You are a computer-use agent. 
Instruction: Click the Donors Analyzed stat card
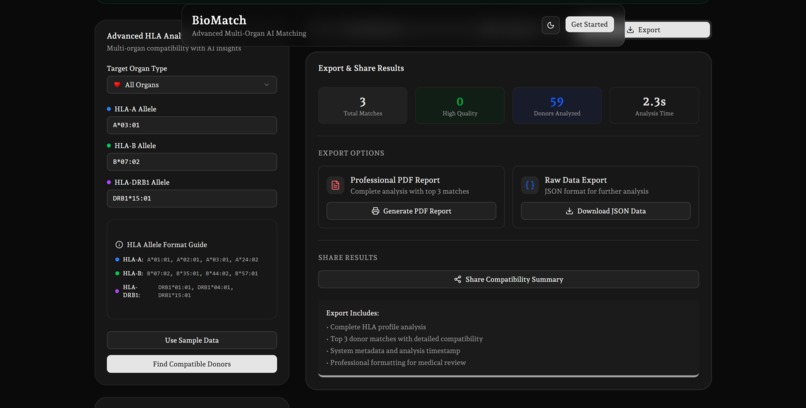tap(557, 105)
